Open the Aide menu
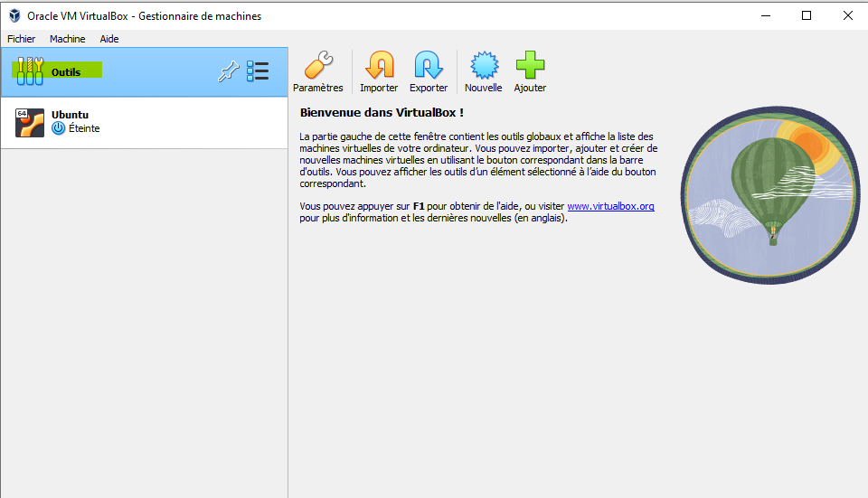Image resolution: width=868 pixels, height=498 pixels. coord(109,39)
